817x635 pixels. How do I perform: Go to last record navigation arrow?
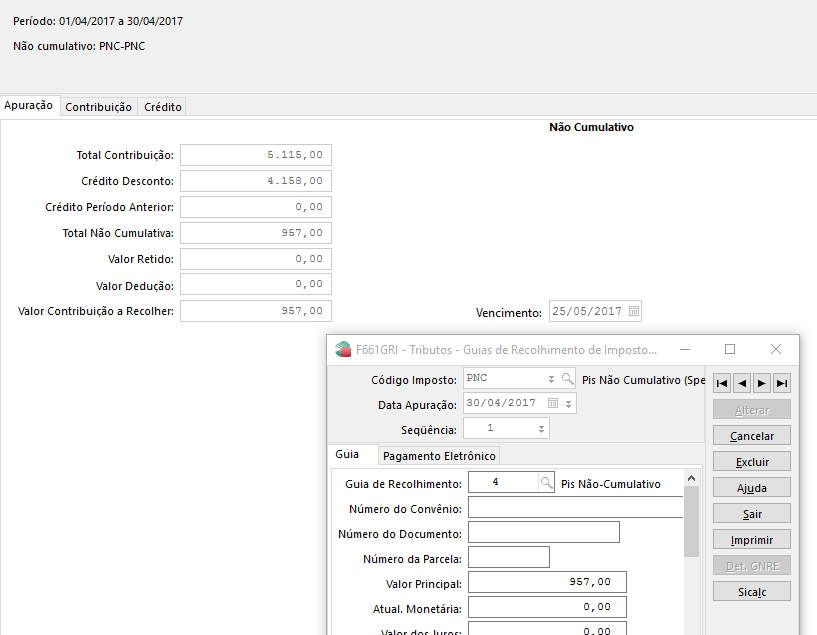coord(782,383)
